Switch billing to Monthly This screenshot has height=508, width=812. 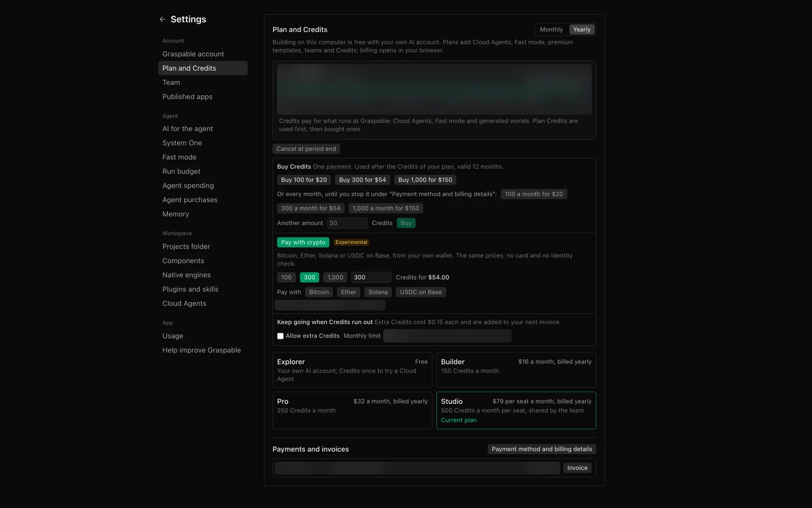[x=551, y=29]
